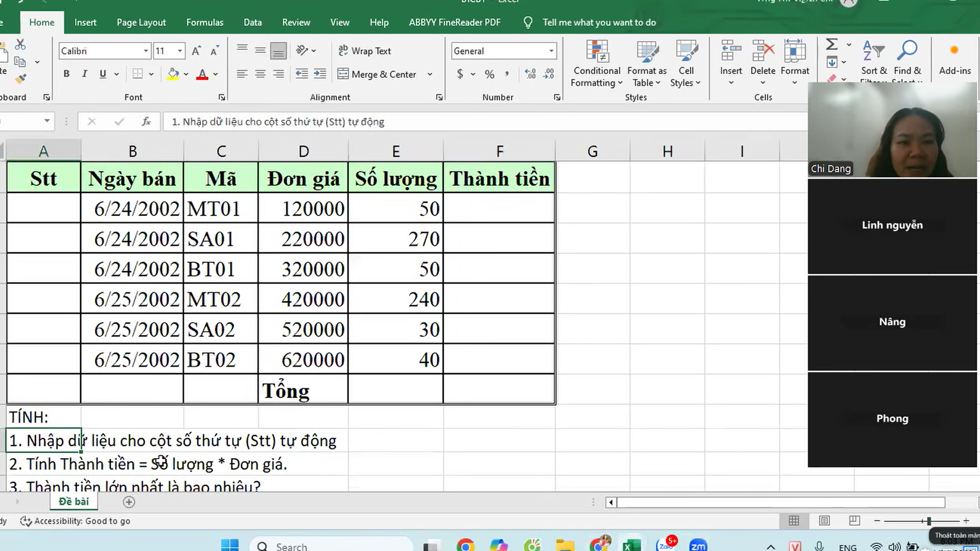Image resolution: width=980 pixels, height=551 pixels.
Task: Open the font size dropdown
Action: click(x=180, y=51)
